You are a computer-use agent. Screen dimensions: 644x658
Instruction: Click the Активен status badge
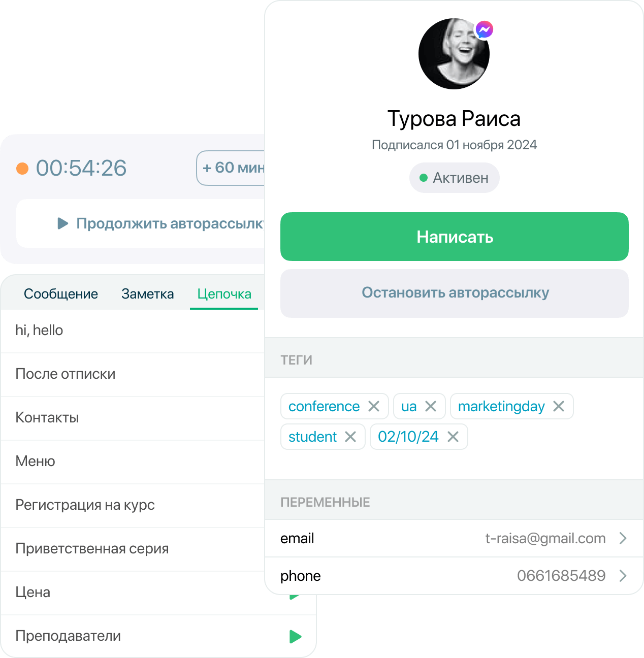point(454,178)
